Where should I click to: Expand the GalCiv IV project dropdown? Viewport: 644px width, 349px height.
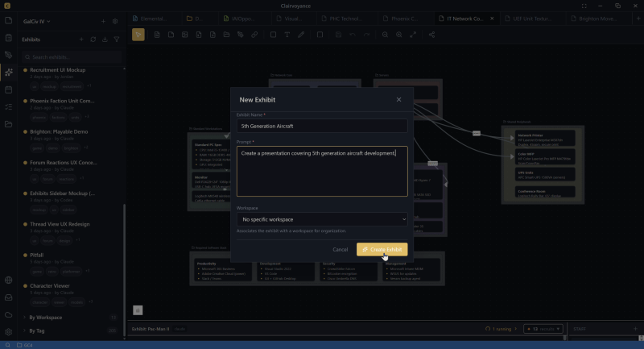tap(37, 21)
